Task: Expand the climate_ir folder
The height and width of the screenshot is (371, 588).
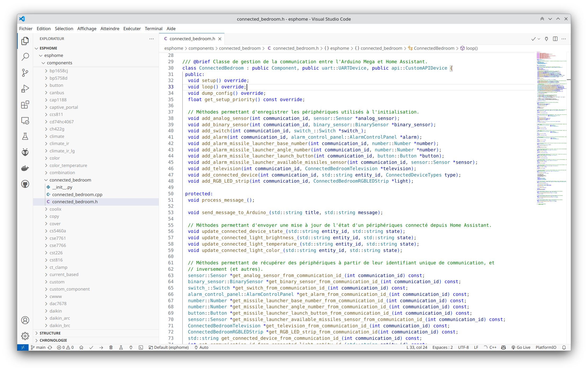Action: 59,143
